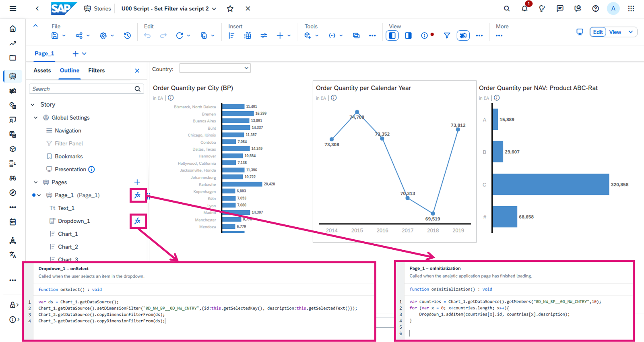Open the Home icon in side navigation

click(x=13, y=29)
